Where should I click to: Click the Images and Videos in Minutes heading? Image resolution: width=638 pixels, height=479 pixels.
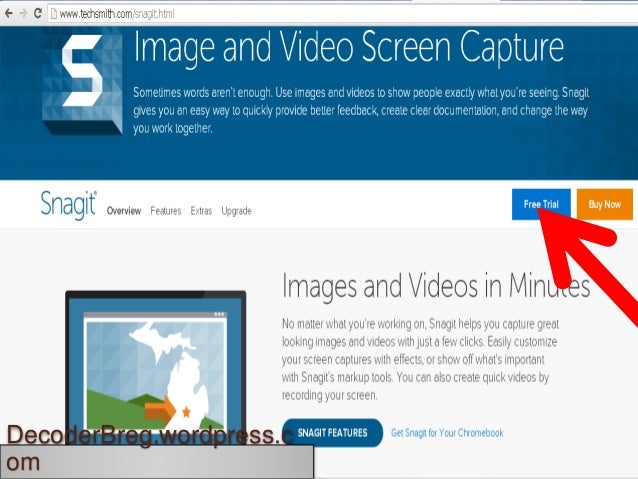tap(436, 286)
